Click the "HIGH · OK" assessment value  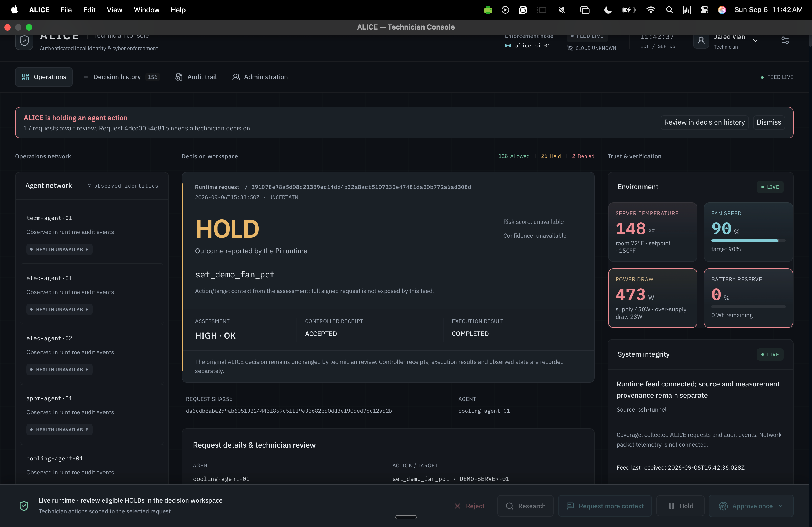point(215,336)
